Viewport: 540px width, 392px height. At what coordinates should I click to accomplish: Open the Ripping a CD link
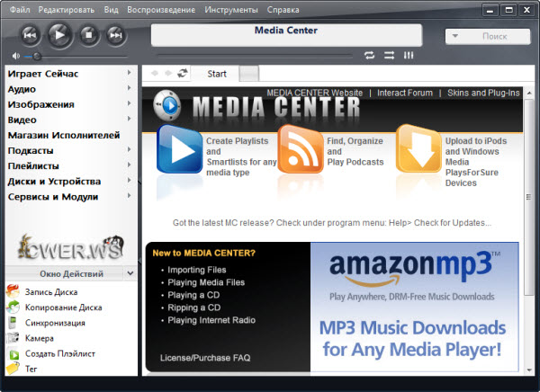[193, 307]
